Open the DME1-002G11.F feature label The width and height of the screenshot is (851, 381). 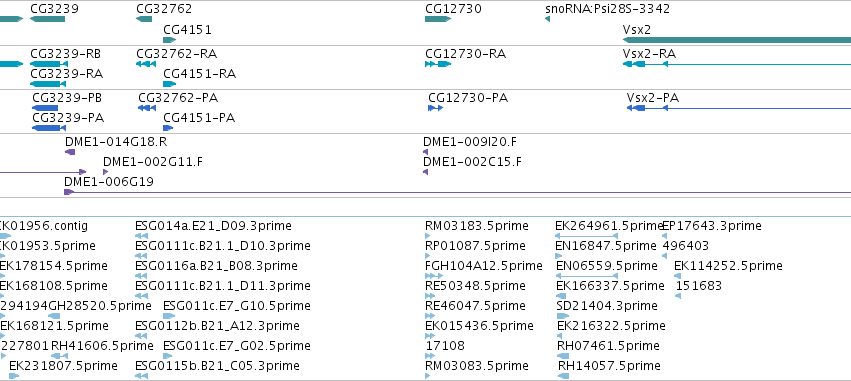(153, 162)
